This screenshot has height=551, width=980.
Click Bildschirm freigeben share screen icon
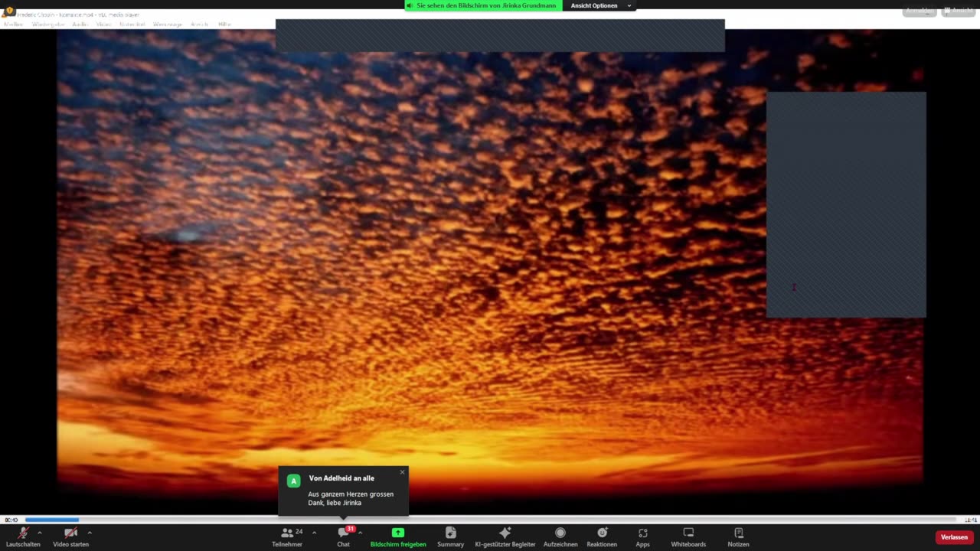click(398, 533)
